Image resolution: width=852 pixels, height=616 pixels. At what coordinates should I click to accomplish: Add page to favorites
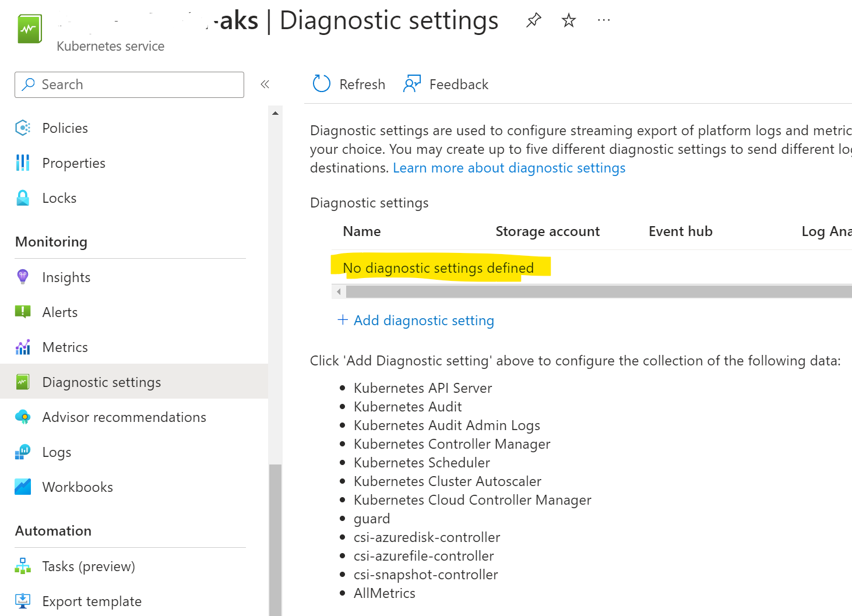click(568, 20)
